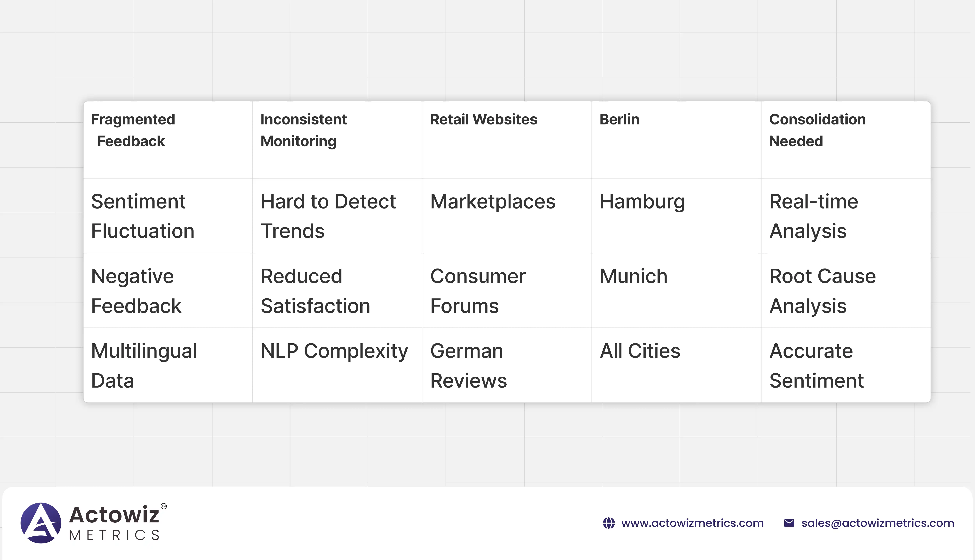Click the Actowiz Metrics brand name text

(114, 523)
